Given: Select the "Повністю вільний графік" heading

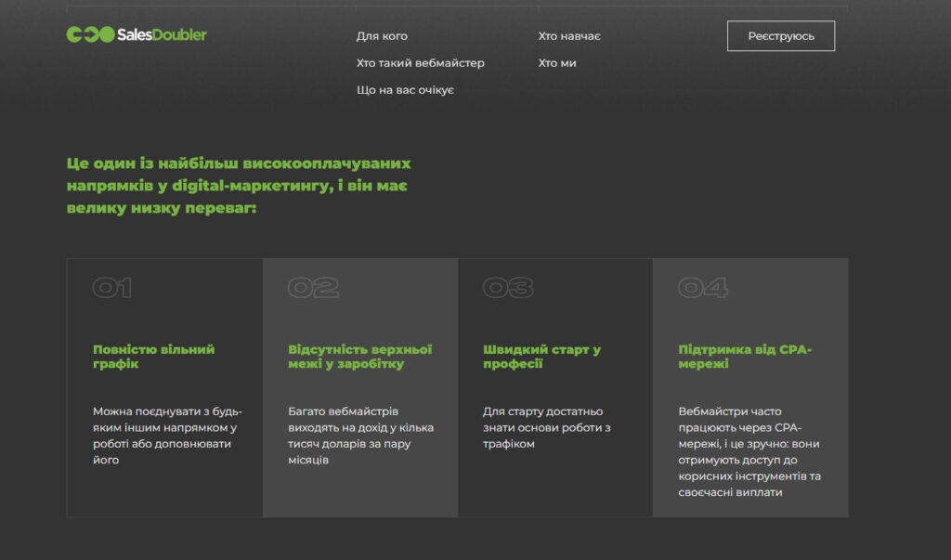Looking at the screenshot, I should [153, 357].
